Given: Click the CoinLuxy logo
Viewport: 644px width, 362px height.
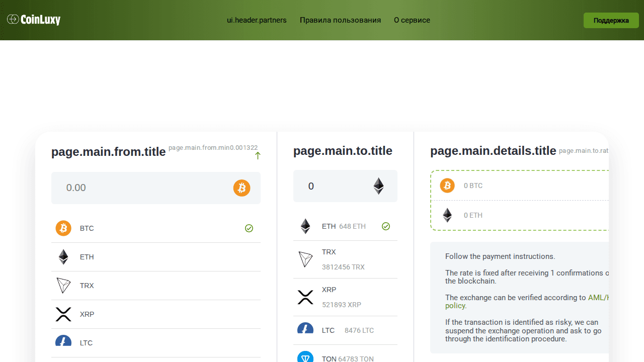Looking at the screenshot, I should pos(34,20).
